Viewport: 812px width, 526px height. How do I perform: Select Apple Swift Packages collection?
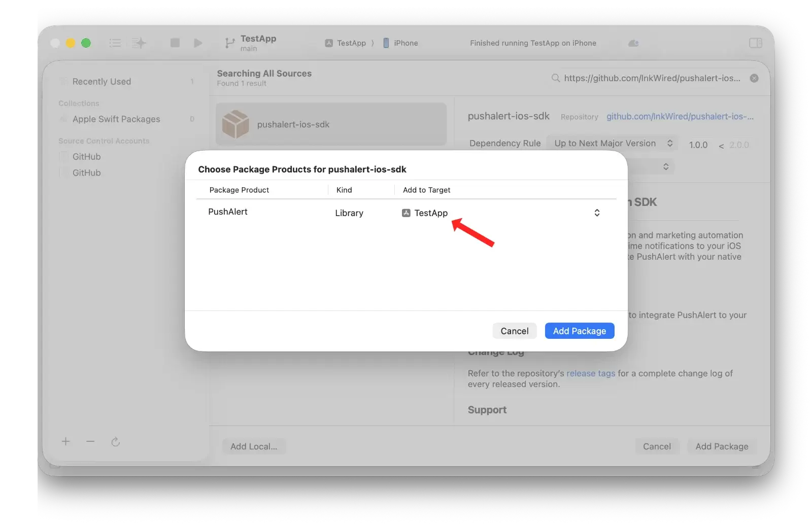click(116, 119)
